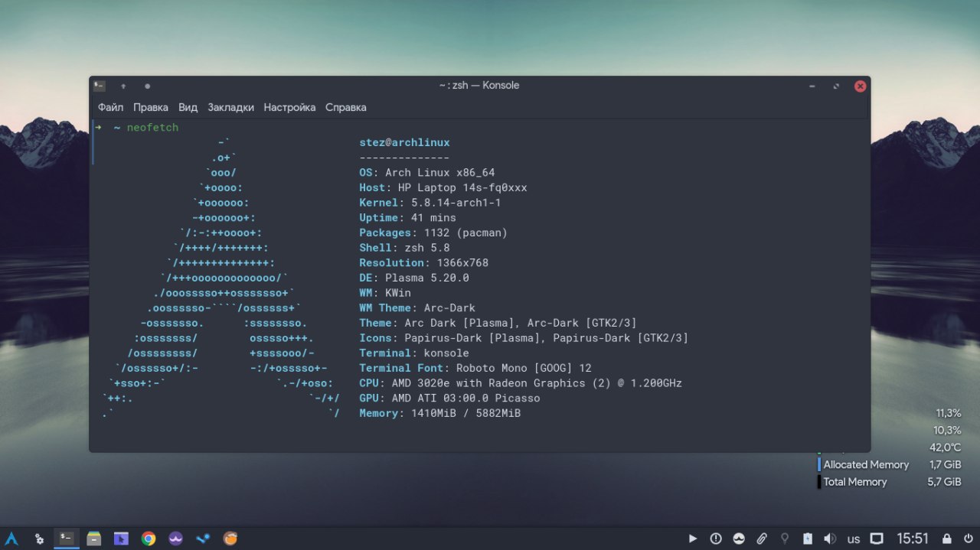980x550 pixels.
Task: Click the '10,3%' value on desktop widget
Action: [947, 430]
